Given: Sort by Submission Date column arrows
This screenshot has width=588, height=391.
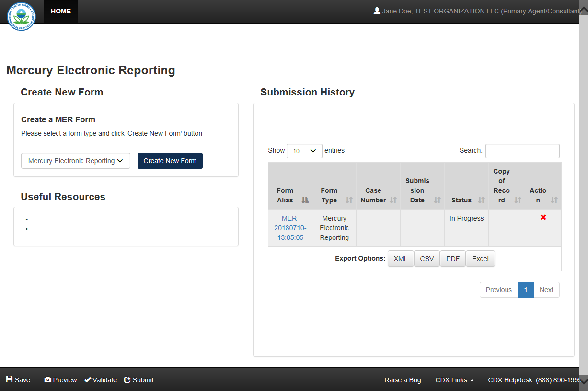Looking at the screenshot, I should pos(437,200).
